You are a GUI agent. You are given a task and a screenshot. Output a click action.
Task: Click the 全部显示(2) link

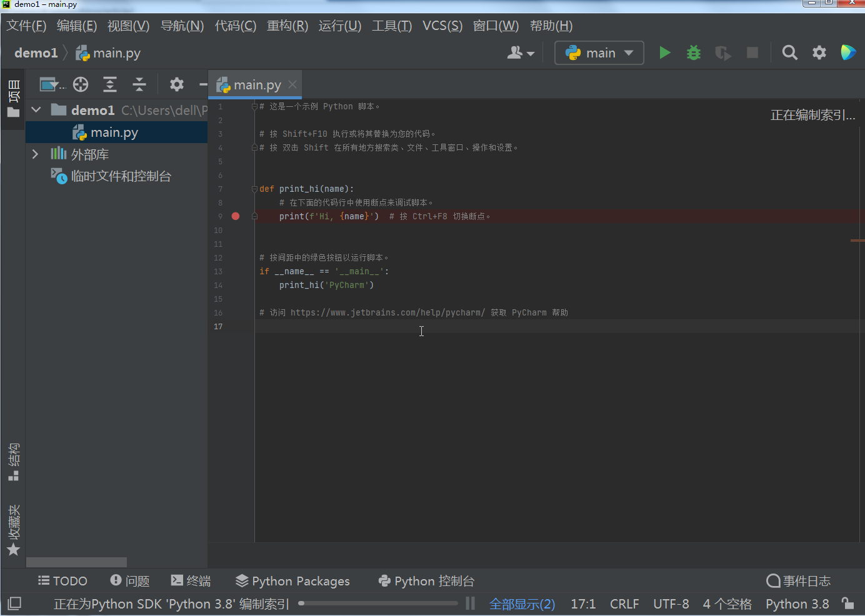click(522, 604)
